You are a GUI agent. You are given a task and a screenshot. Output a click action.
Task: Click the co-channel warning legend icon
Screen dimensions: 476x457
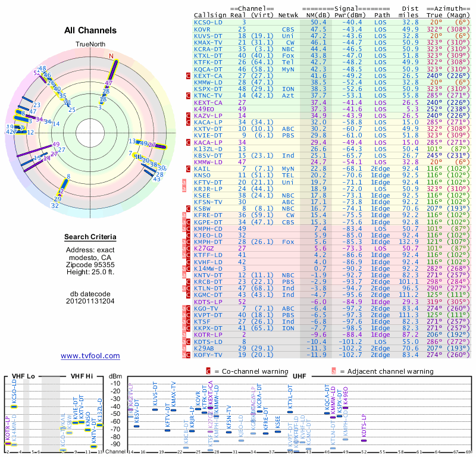tap(208, 371)
